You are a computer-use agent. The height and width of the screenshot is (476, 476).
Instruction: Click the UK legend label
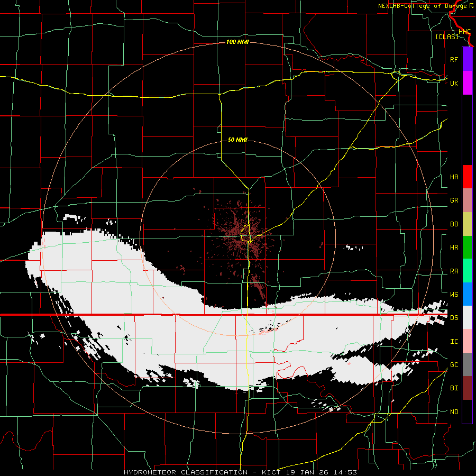[x=454, y=83]
